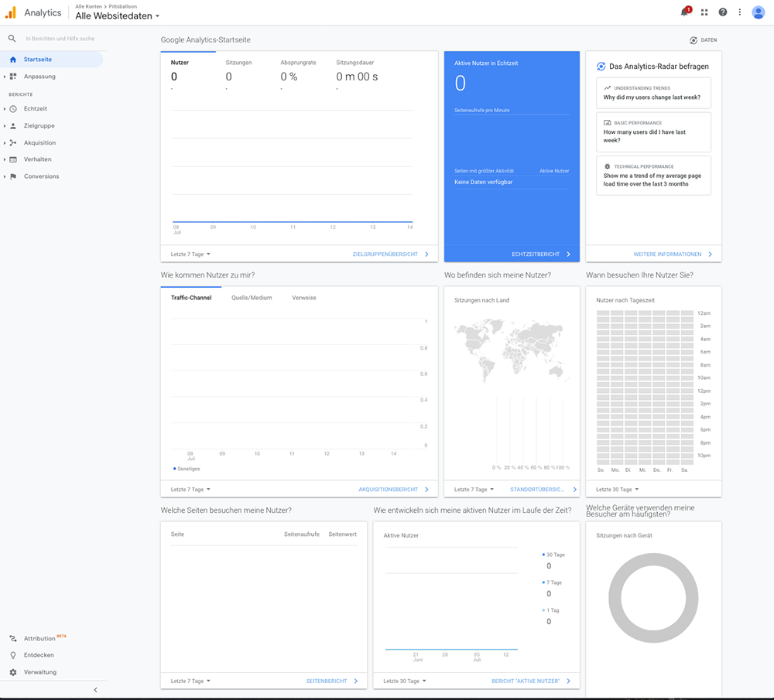Open the ECHTZEITBERICHT link
The image size is (774, 700).
click(x=540, y=254)
